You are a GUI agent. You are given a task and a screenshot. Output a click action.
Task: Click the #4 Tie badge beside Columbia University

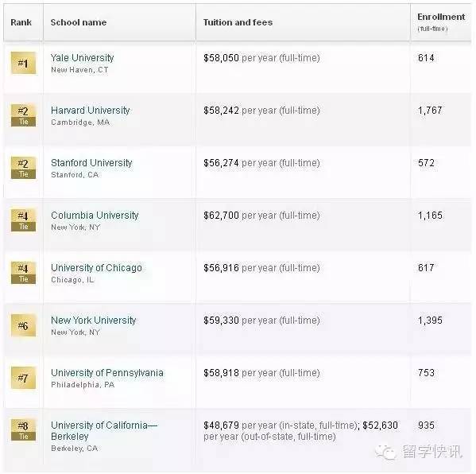[23, 220]
